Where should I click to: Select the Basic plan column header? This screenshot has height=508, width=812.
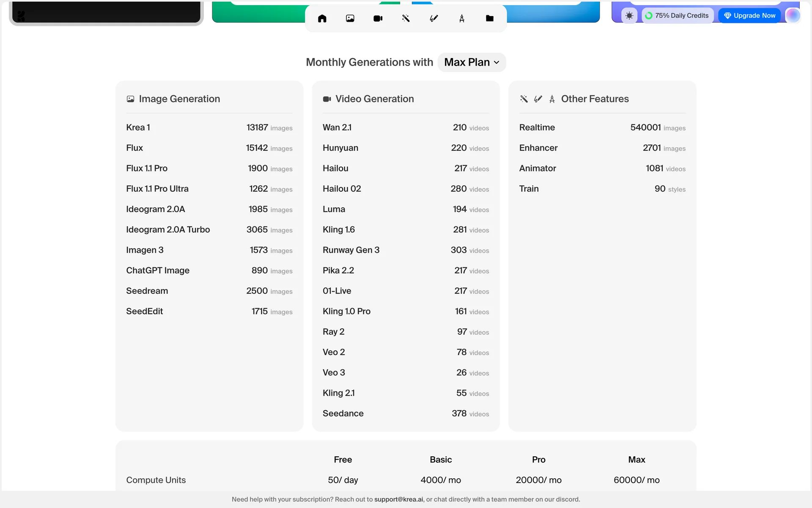pyautogui.click(x=441, y=459)
